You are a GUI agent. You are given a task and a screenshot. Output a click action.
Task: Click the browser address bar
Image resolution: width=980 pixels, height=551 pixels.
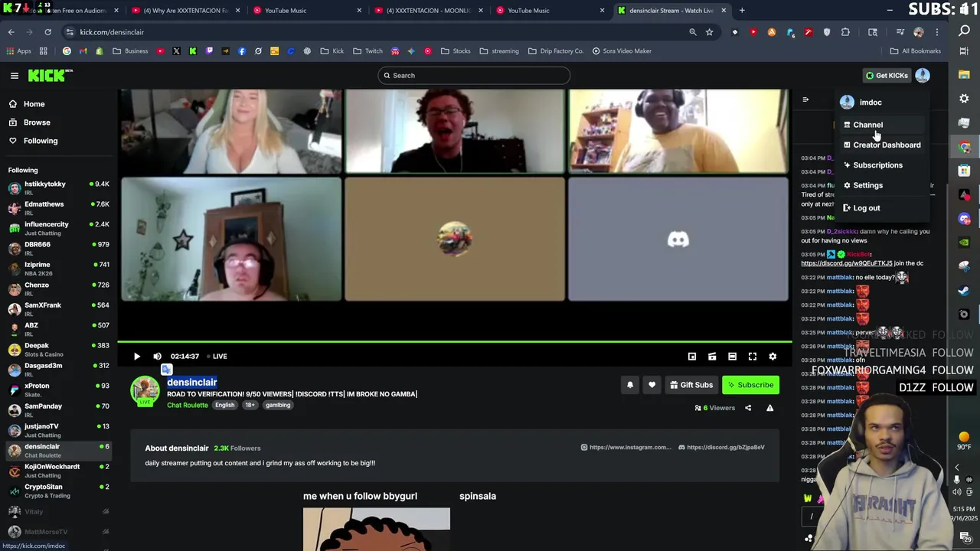[375, 32]
